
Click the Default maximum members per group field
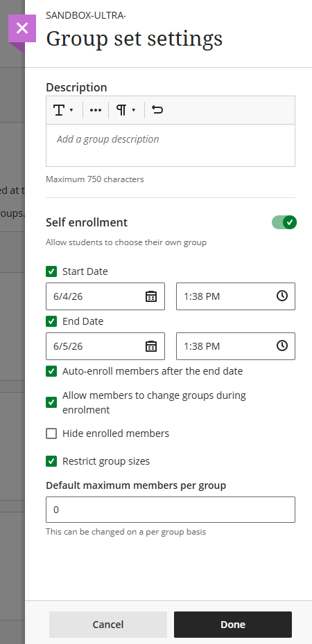click(x=170, y=510)
